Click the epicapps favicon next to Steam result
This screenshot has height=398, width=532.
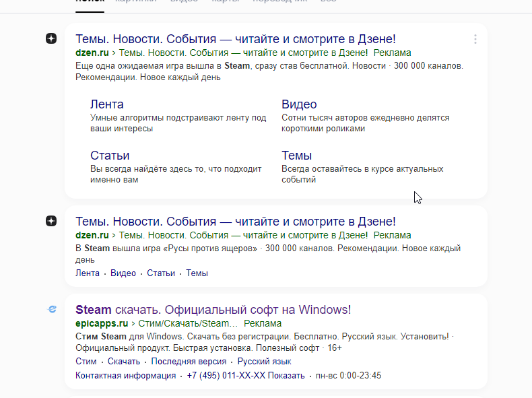click(51, 309)
